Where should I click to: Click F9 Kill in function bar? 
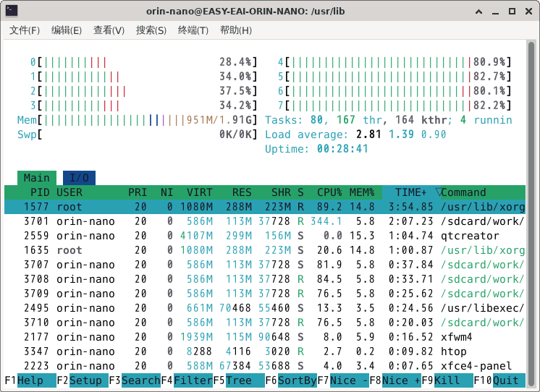[449, 380]
